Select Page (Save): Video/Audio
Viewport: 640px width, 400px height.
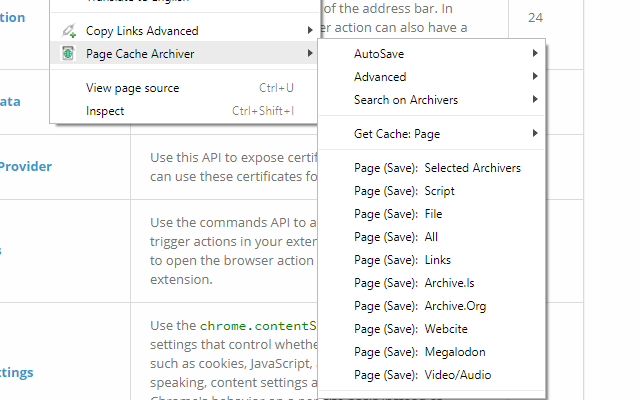(431, 375)
